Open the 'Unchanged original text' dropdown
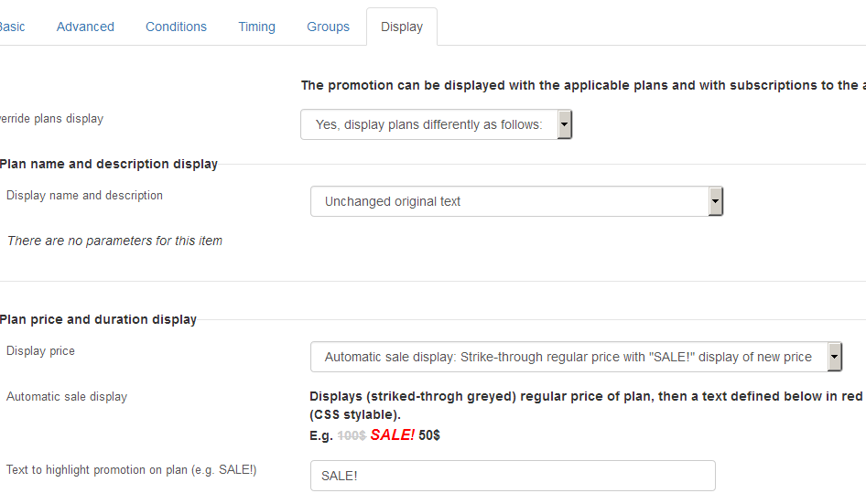Image resolution: width=866 pixels, height=504 pixels. tap(516, 201)
